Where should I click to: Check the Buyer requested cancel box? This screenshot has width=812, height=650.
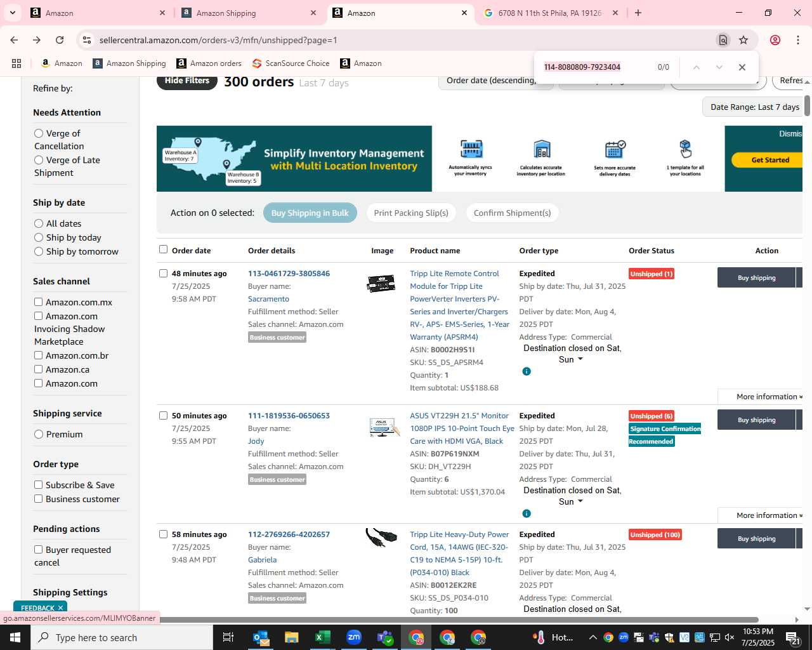39,550
